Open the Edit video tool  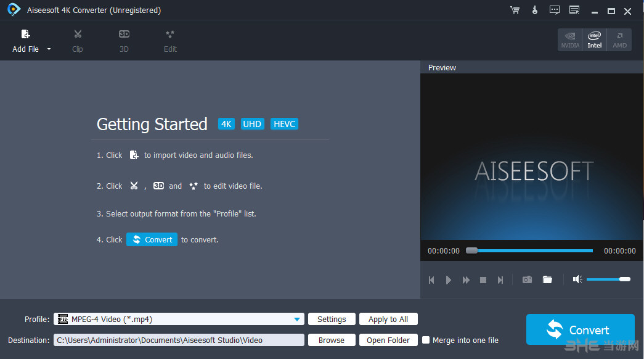point(170,40)
